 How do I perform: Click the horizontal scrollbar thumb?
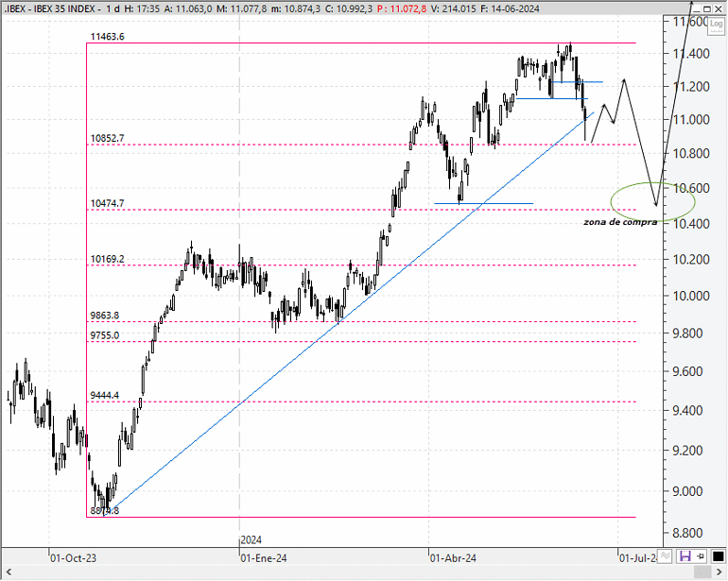(x=702, y=572)
